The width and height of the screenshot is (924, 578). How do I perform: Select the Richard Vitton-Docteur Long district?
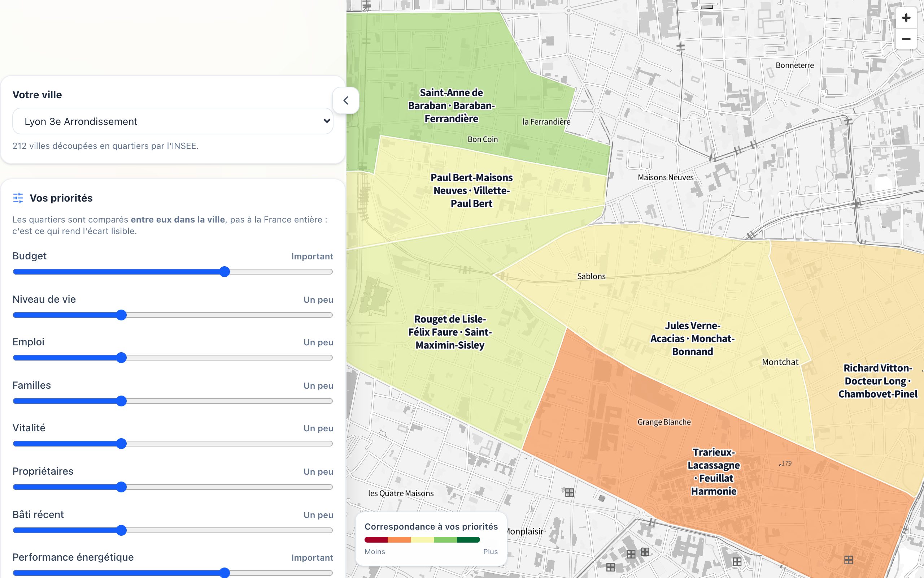click(x=877, y=381)
